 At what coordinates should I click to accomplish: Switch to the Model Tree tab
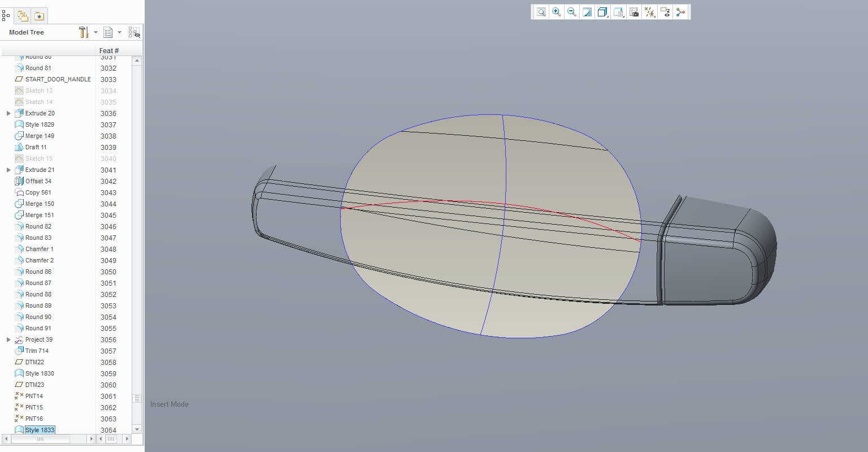(x=6, y=16)
